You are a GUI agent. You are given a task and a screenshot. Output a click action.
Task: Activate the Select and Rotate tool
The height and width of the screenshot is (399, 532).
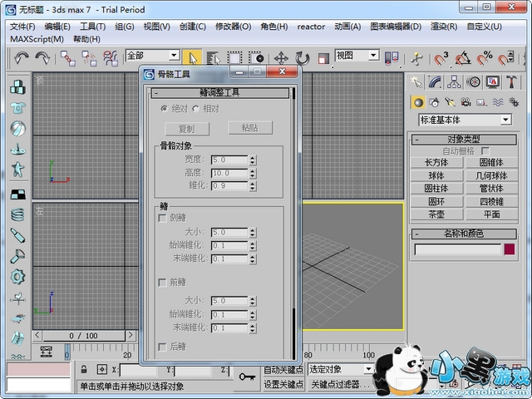tap(302, 58)
